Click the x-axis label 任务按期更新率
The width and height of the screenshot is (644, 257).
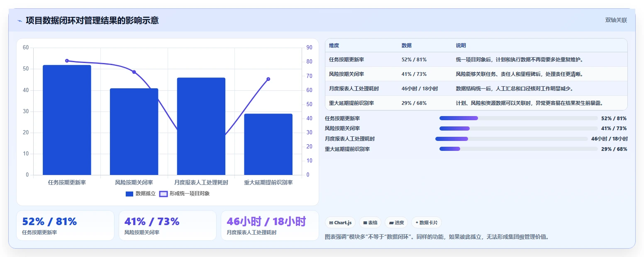(x=67, y=182)
